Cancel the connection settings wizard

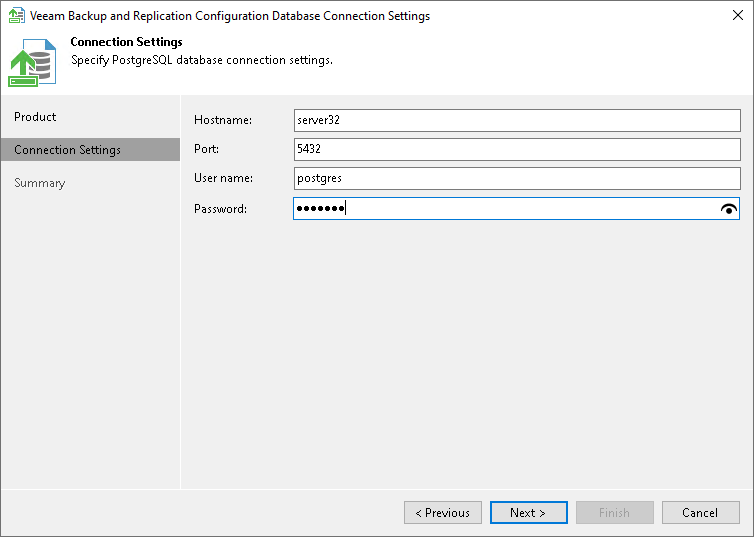point(701,512)
